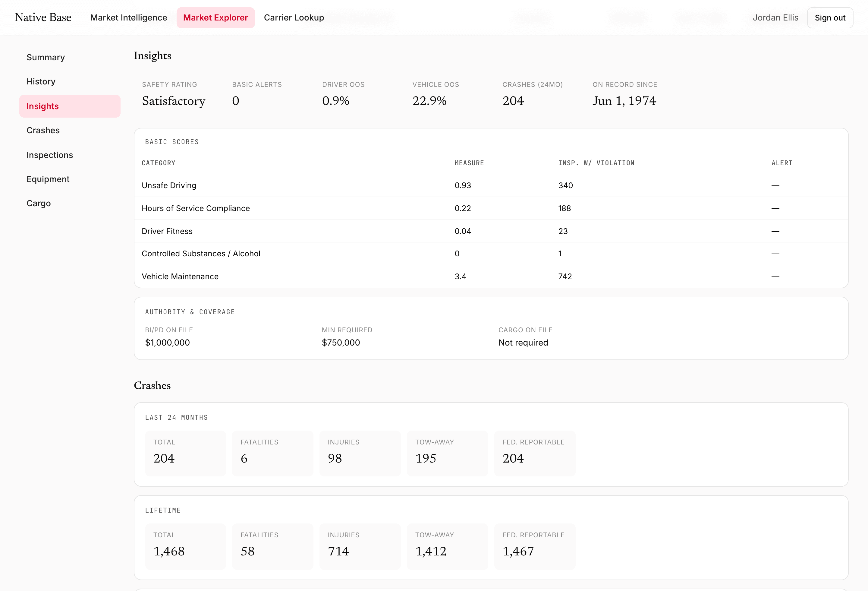Click the Lifetime Fatalities card 58
Screen dimensions: 868x591
point(273,546)
